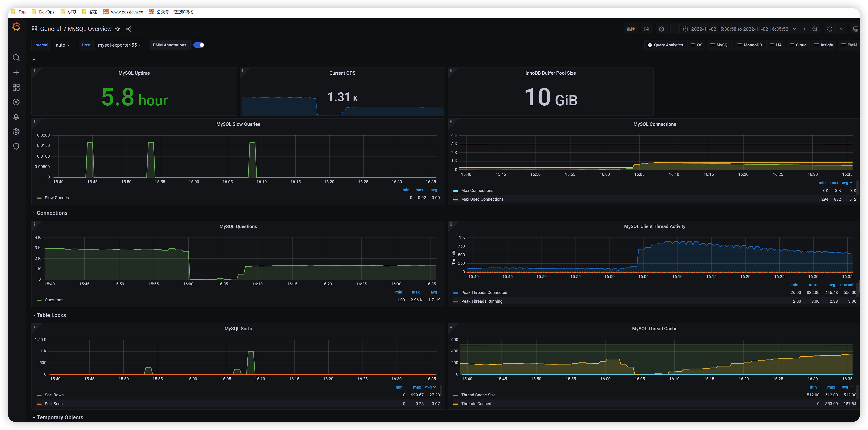Open the Query Analytics link
868x430 pixels.
665,45
